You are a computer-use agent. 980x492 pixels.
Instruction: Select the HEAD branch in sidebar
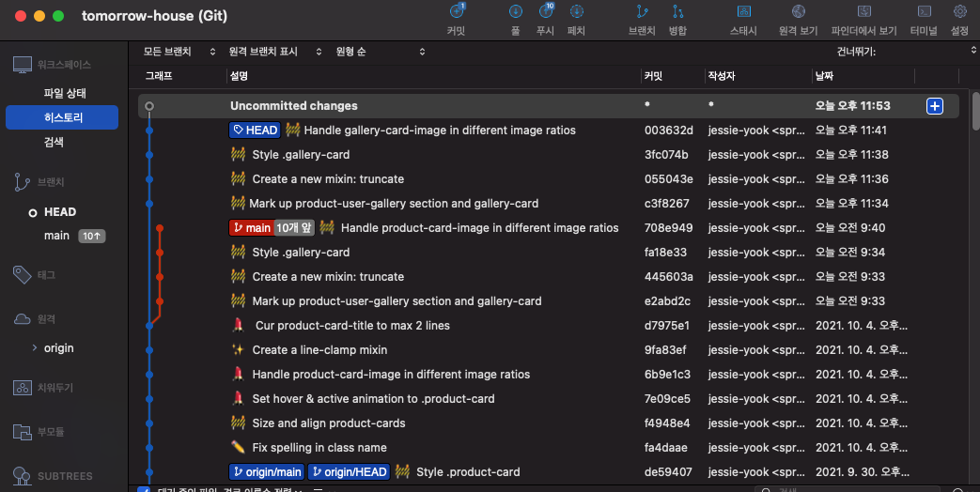point(60,212)
